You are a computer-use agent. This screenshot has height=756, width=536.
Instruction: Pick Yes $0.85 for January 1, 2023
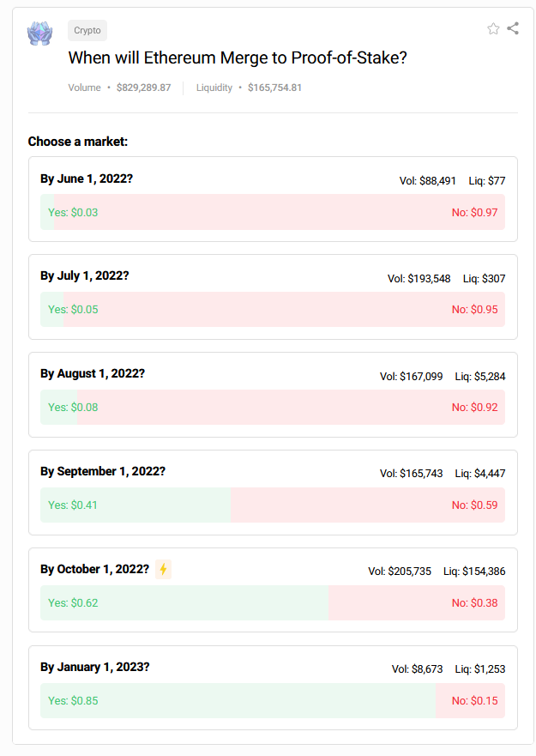click(x=73, y=701)
